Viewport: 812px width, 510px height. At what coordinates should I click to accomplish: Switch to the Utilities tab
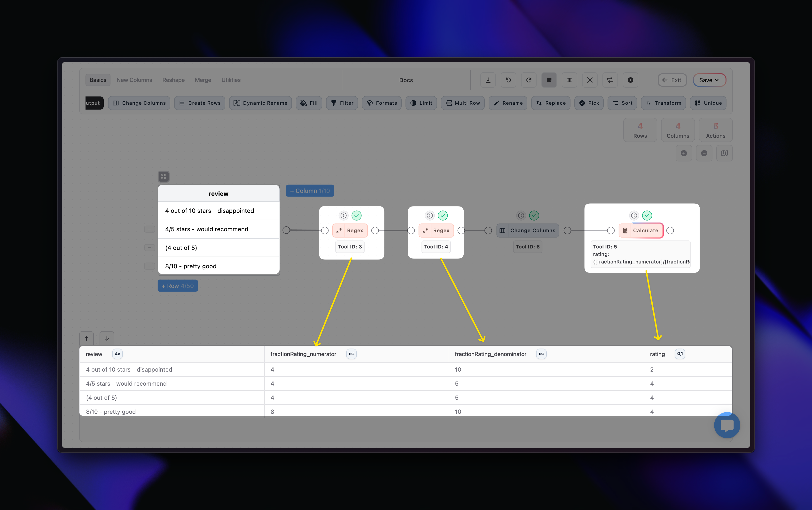tap(231, 80)
